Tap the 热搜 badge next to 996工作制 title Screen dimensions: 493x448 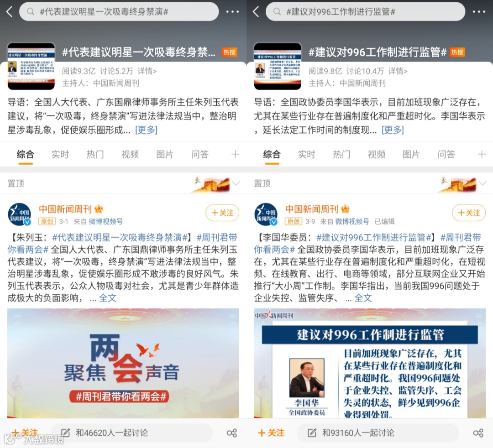457,52
